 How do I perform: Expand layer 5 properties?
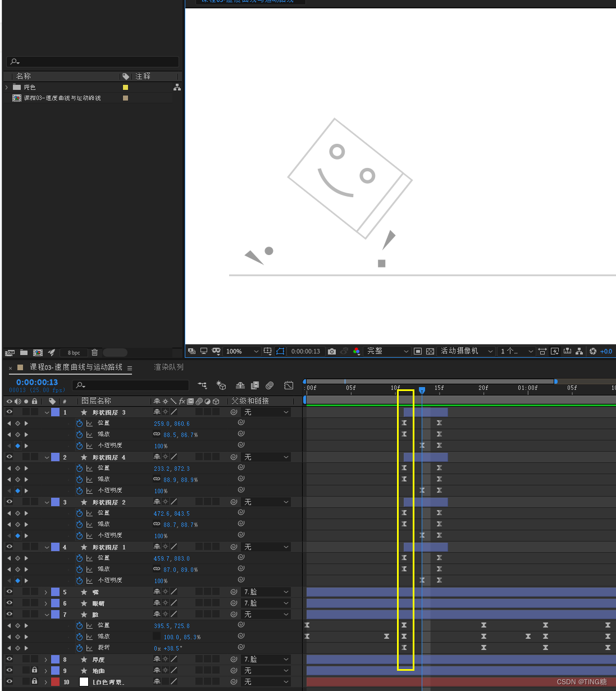click(46, 592)
